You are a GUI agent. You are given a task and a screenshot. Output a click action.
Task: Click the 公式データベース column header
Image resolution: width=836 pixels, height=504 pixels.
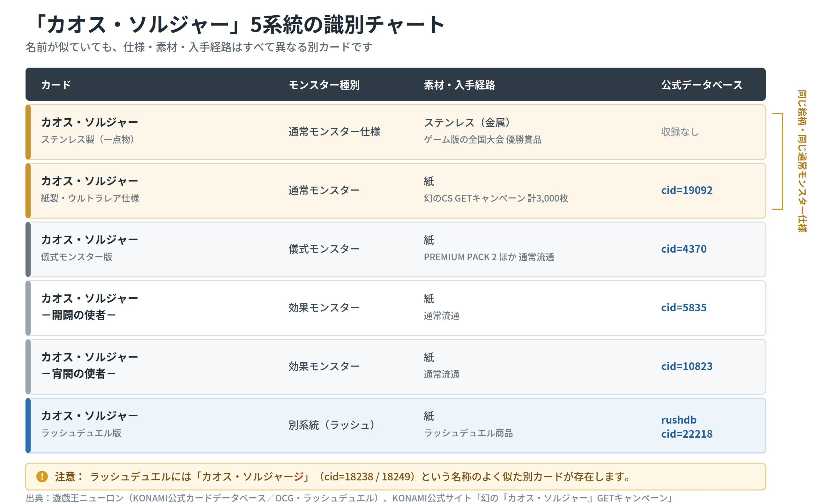coord(702,85)
